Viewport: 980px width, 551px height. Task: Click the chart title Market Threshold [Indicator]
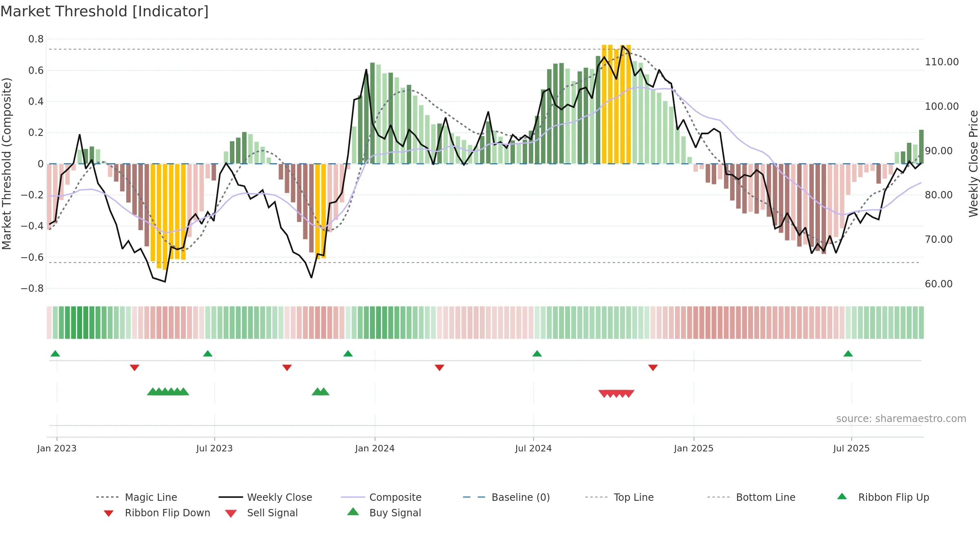[105, 11]
